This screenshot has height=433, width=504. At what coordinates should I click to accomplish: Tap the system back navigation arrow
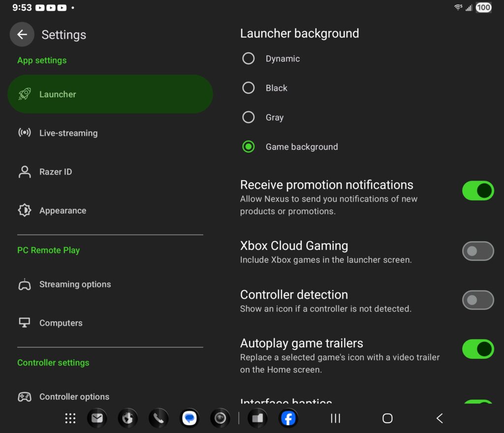point(440,418)
